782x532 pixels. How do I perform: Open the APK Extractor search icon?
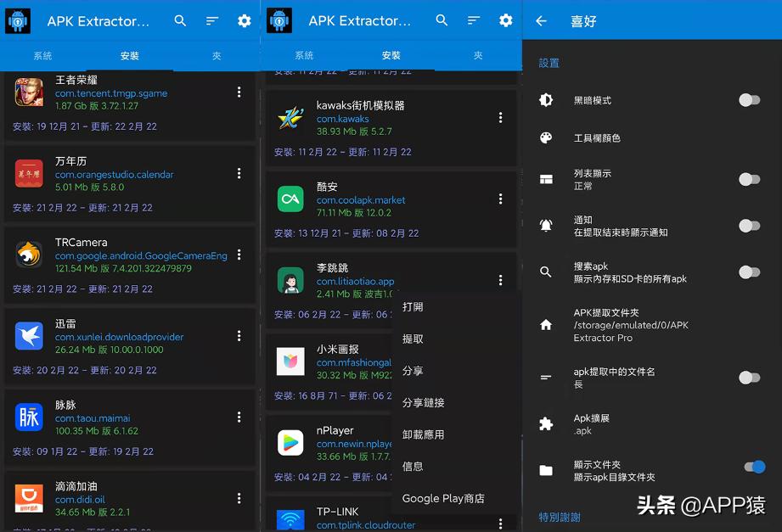coord(179,20)
